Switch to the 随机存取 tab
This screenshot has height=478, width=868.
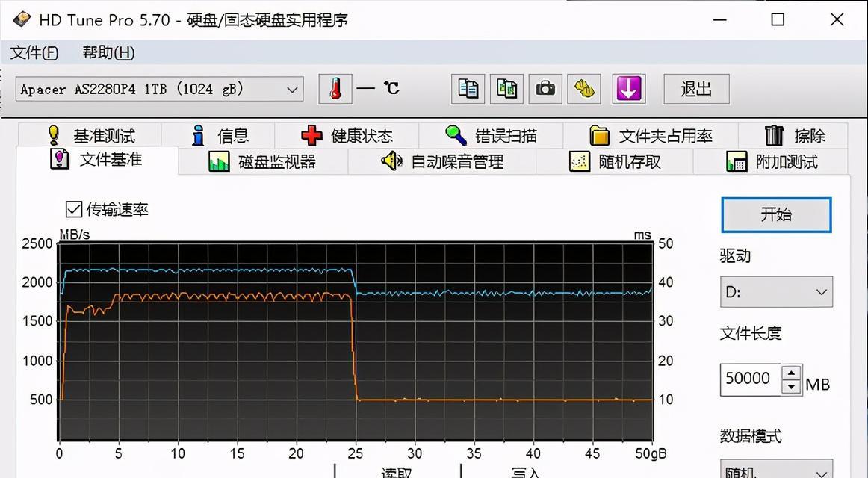point(615,161)
